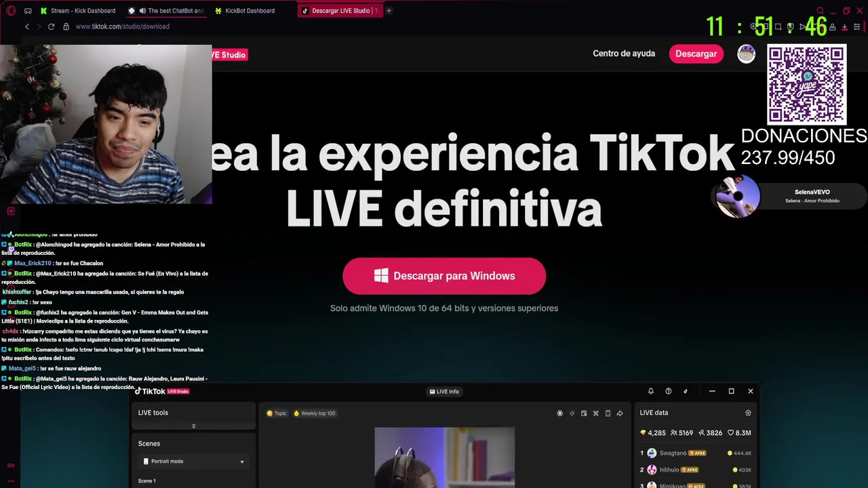
Task: Click the Swagtan6 leaderboard row
Action: click(x=696, y=453)
